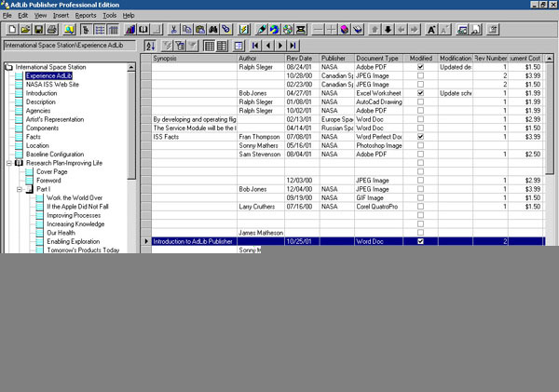Toggle Modified checkbox in Photoshop Image row
The height and width of the screenshot is (392, 559).
pos(421,145)
